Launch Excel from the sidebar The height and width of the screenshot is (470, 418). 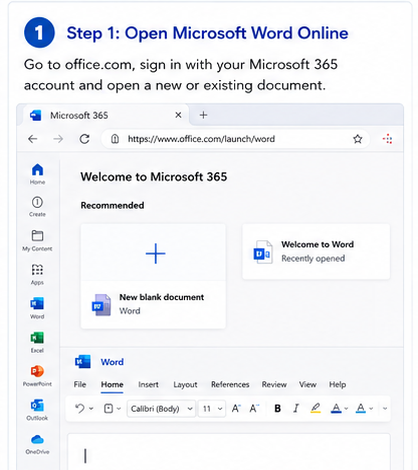click(x=37, y=338)
